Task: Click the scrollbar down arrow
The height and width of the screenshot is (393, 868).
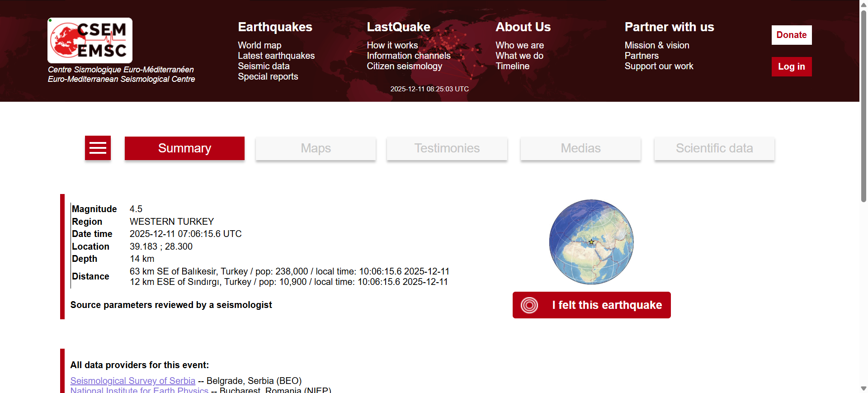Action: [863, 388]
